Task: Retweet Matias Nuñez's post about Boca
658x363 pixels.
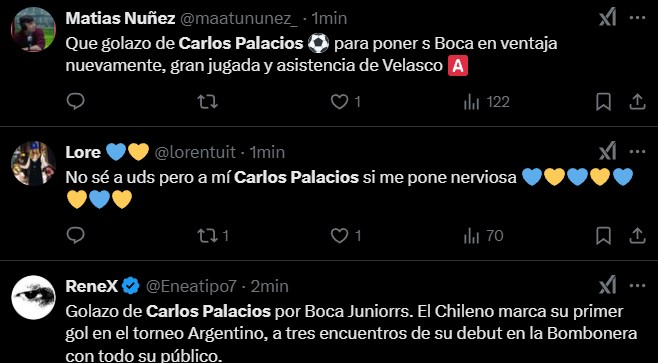Action: pos(207,102)
